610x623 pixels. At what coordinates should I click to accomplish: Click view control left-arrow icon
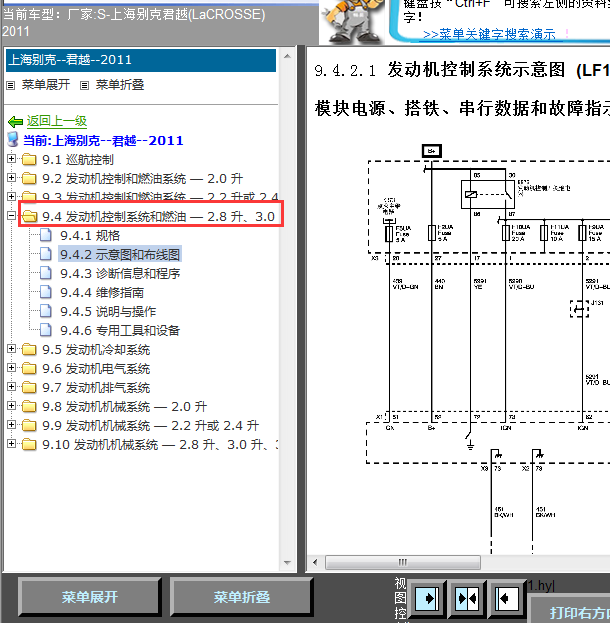point(506,598)
